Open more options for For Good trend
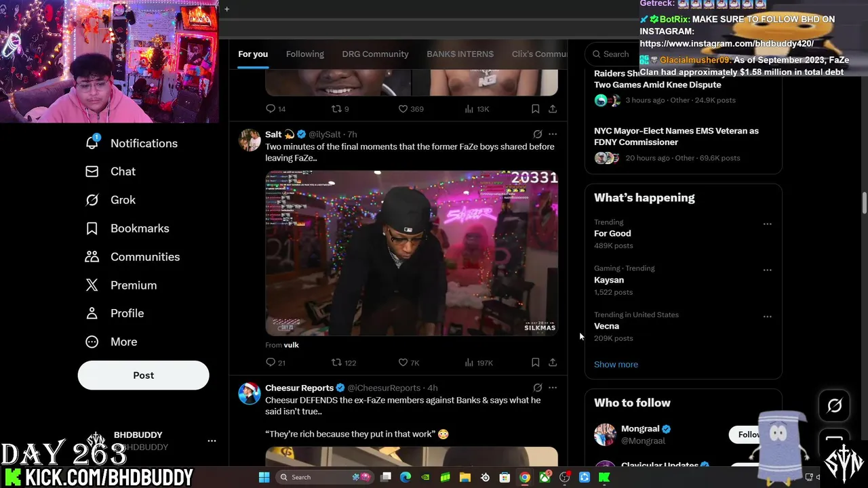868x488 pixels. pyautogui.click(x=767, y=224)
